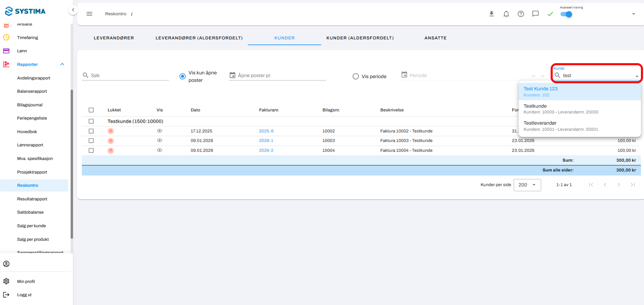The width and height of the screenshot is (644, 305).
Task: Click the red Lukket icon for invoice 2026-1
Action: tap(111, 141)
